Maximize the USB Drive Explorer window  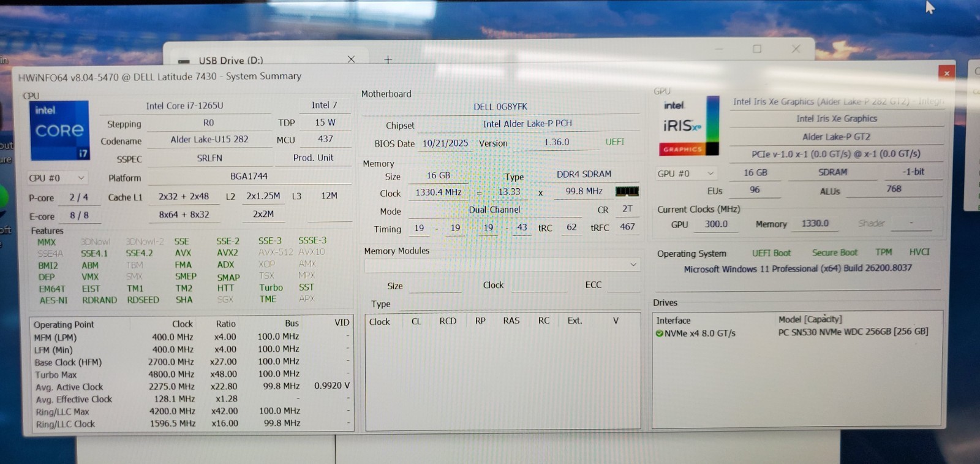(x=757, y=49)
